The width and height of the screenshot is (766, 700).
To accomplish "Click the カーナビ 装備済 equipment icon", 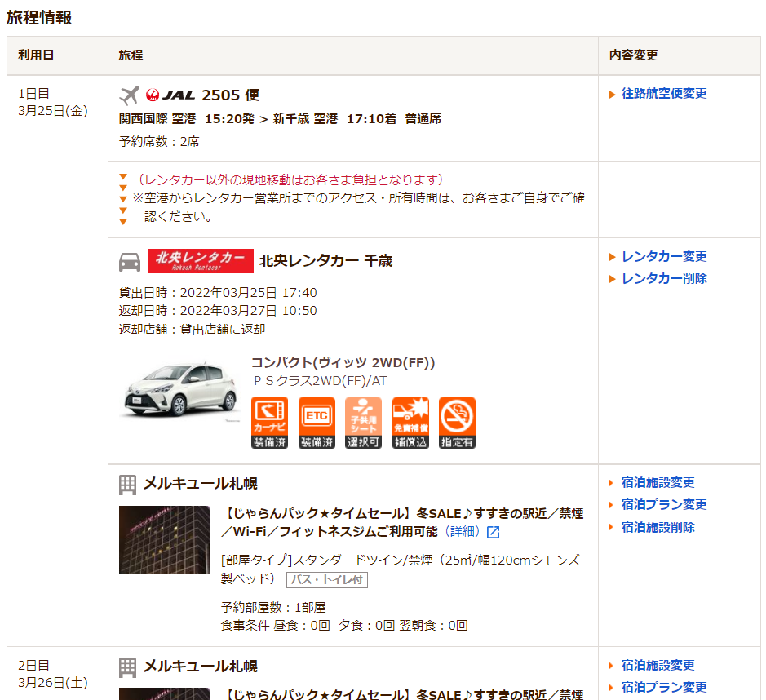I will [270, 423].
